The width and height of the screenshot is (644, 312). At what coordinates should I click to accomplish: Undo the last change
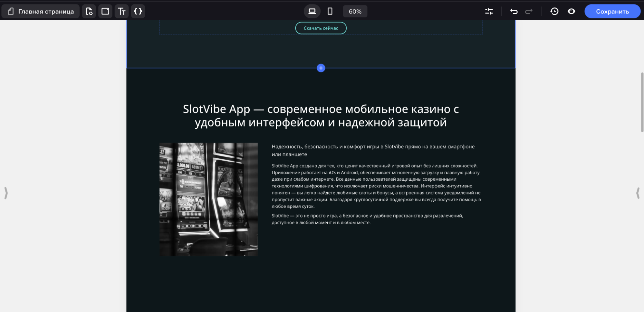(x=514, y=11)
